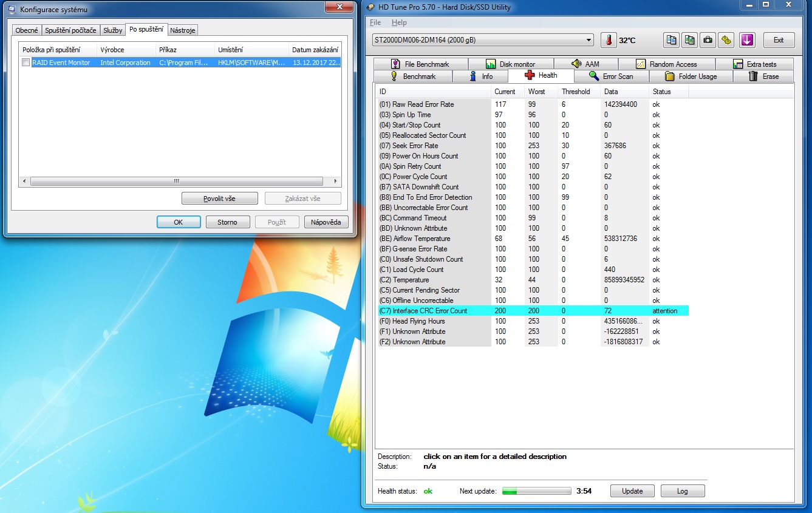The width and height of the screenshot is (812, 513).
Task: Click the Nápověda button
Action: coord(326,222)
